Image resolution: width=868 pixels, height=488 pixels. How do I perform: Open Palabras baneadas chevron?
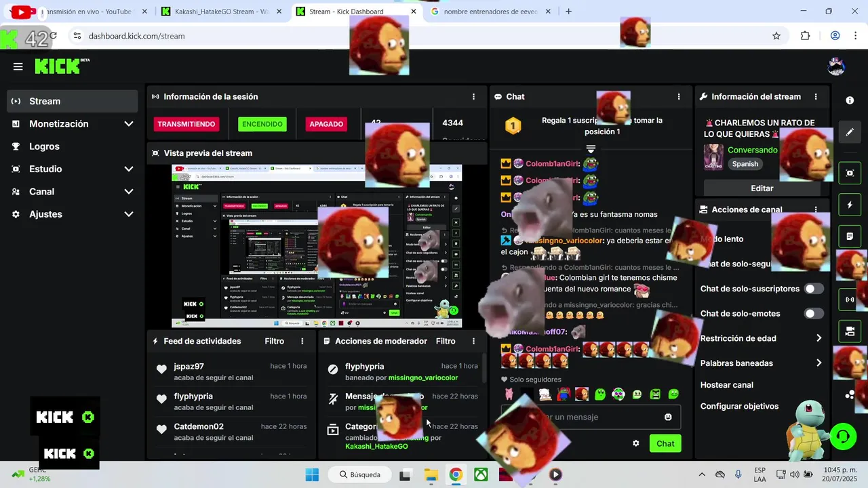pos(818,363)
